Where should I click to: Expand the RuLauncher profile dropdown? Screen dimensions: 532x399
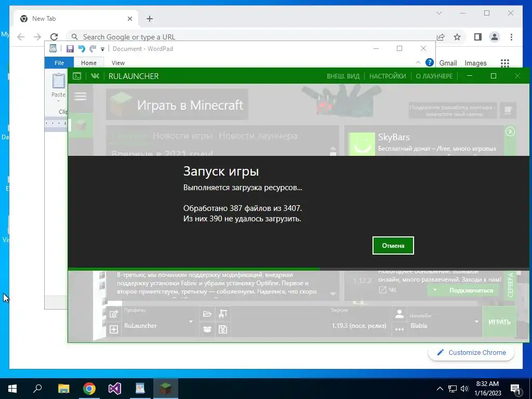(x=191, y=321)
